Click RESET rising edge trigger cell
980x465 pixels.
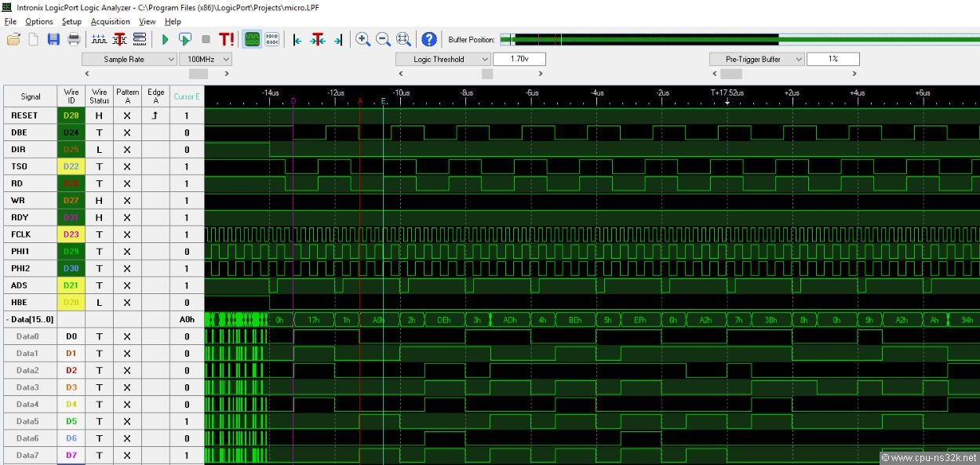pos(155,115)
